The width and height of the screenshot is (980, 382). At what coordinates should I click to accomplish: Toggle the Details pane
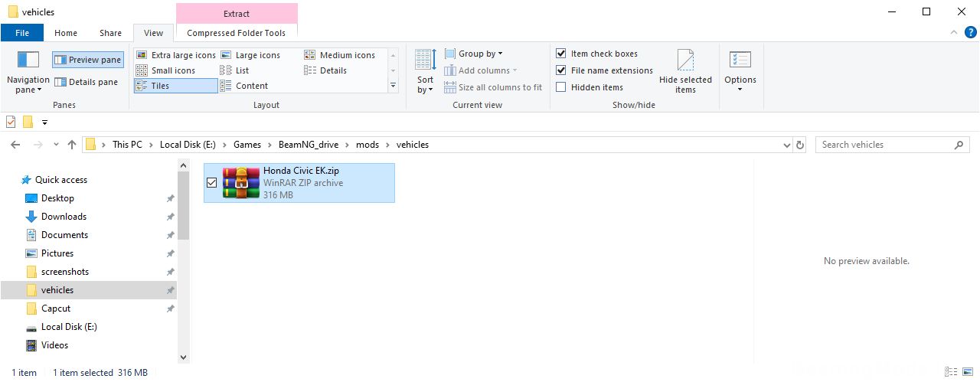pyautogui.click(x=87, y=82)
